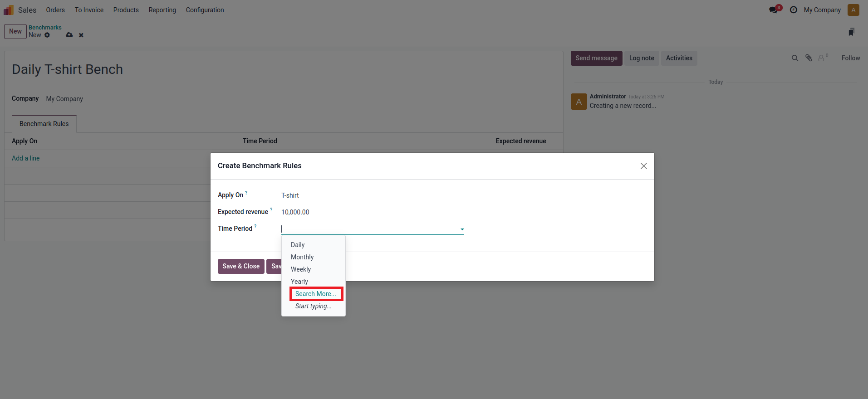This screenshot has width=868, height=399.
Task: Click the Administrator name in chatter
Action: click(608, 97)
